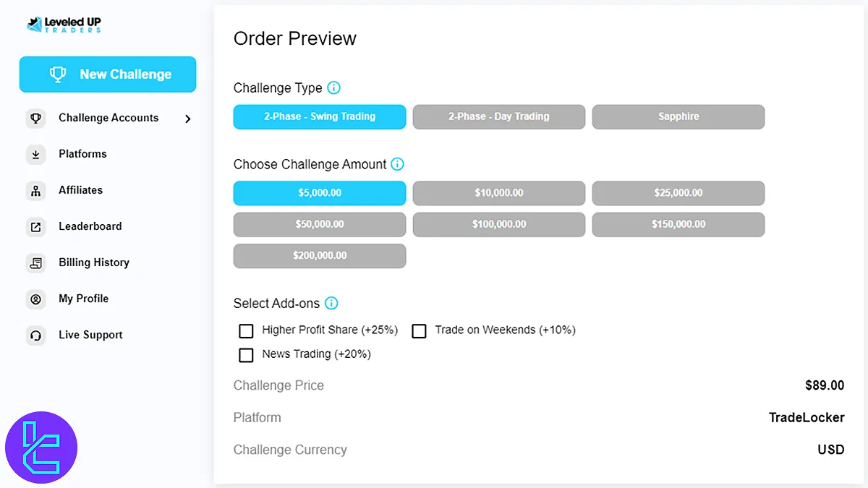The height and width of the screenshot is (488, 868).
Task: Click the Billing History receipt icon
Action: pos(35,262)
